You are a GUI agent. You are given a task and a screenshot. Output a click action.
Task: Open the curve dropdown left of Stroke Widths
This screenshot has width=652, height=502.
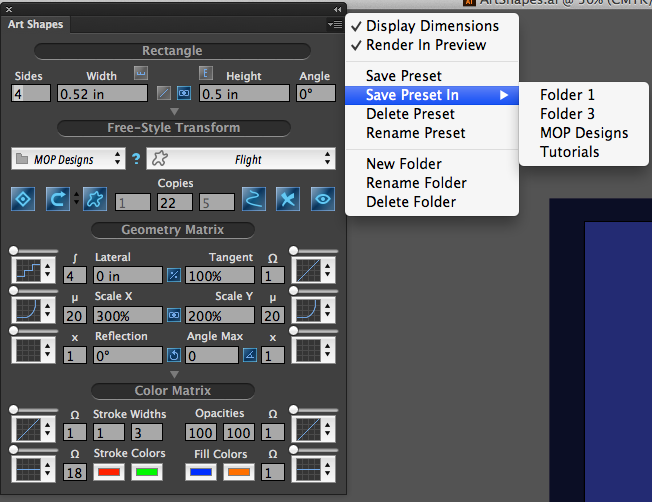click(x=33, y=429)
